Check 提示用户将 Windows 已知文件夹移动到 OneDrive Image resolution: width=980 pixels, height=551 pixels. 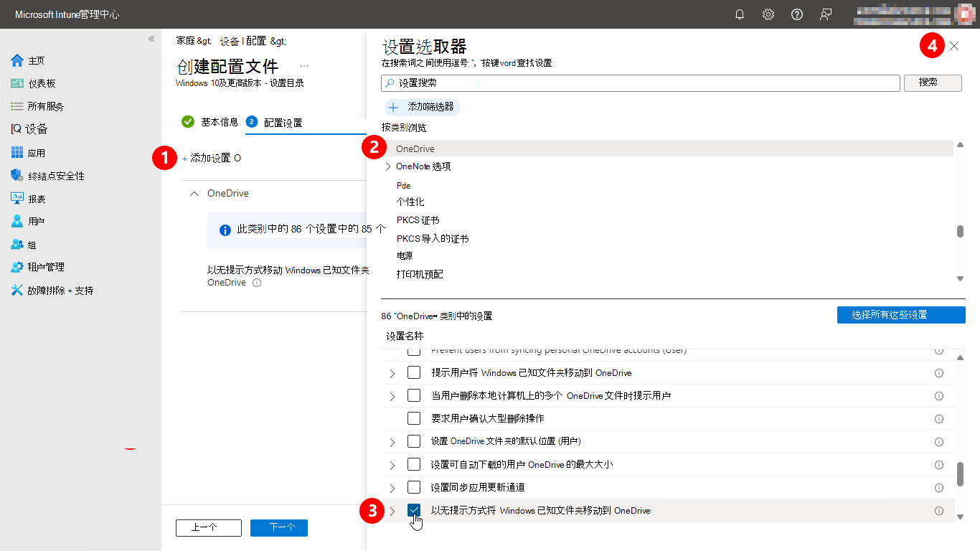pos(414,372)
